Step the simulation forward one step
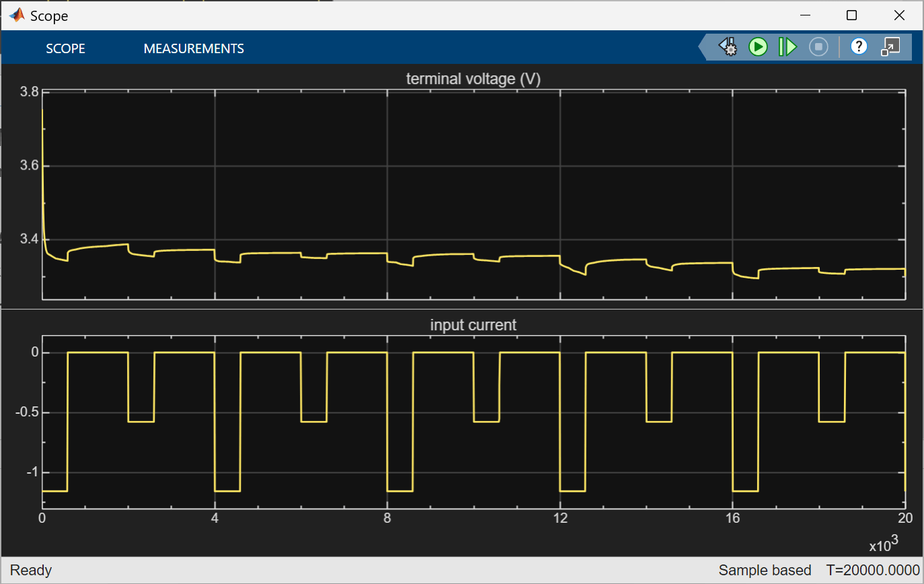Viewport: 924px width, 584px height. click(787, 47)
